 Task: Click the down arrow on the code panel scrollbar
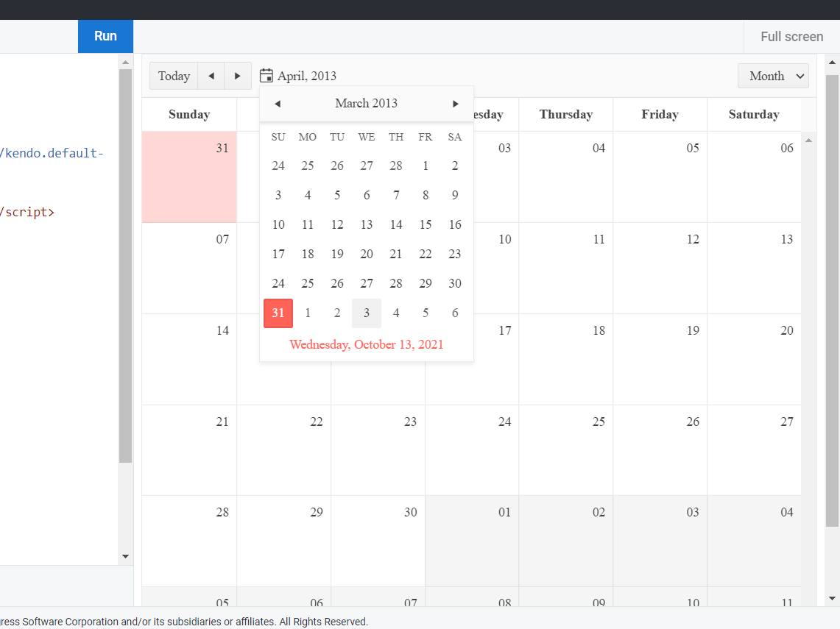125,556
